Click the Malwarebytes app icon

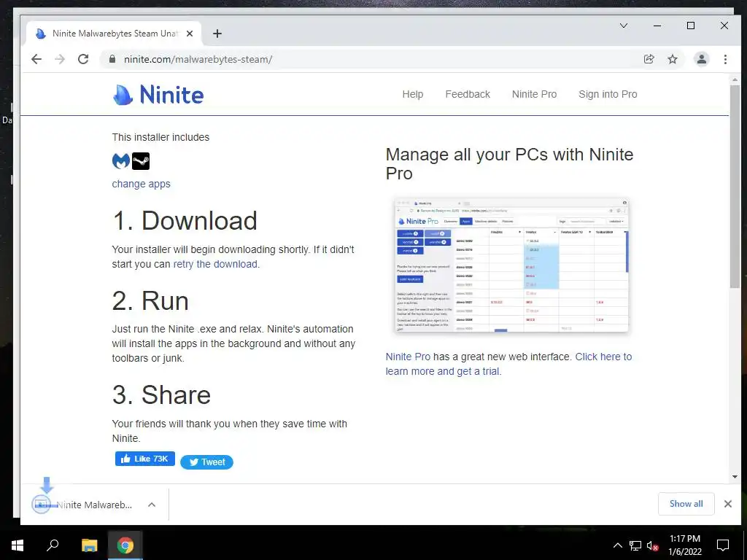[121, 161]
